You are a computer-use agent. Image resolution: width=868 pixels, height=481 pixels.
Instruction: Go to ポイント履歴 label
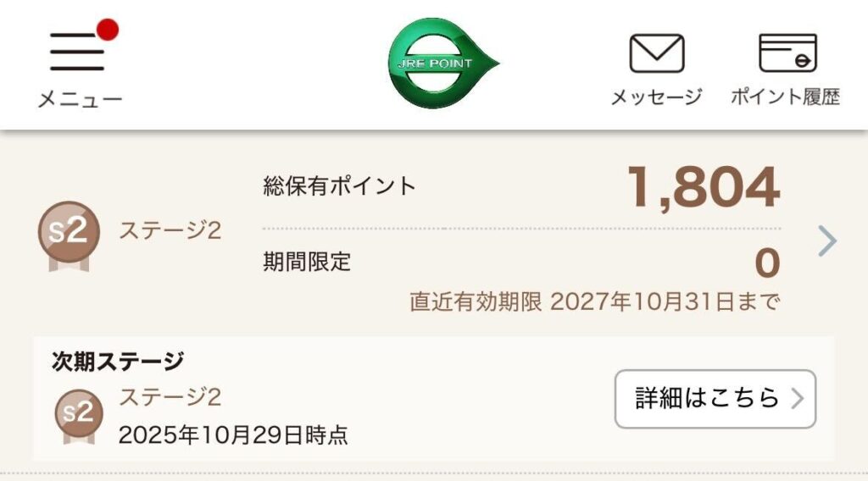(x=786, y=97)
